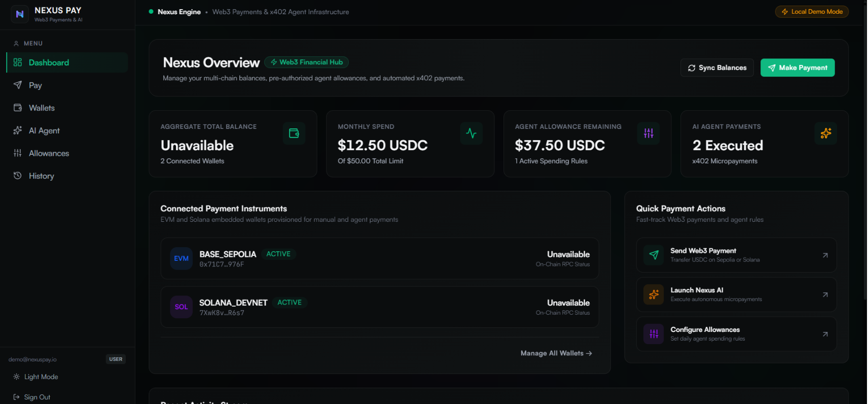
Task: Open Configure Allowances via its arrow
Action: pos(825,334)
